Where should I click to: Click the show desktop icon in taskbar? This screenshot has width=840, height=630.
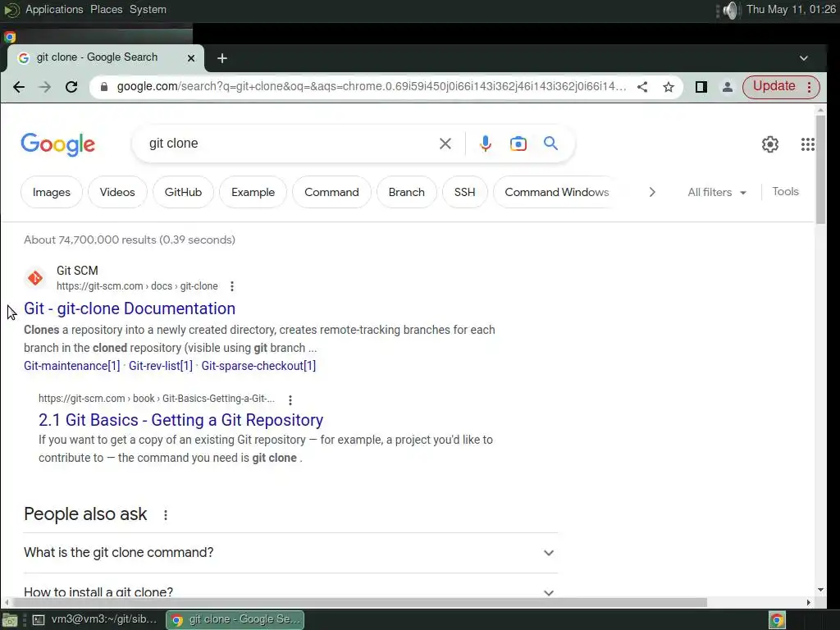coord(10,620)
